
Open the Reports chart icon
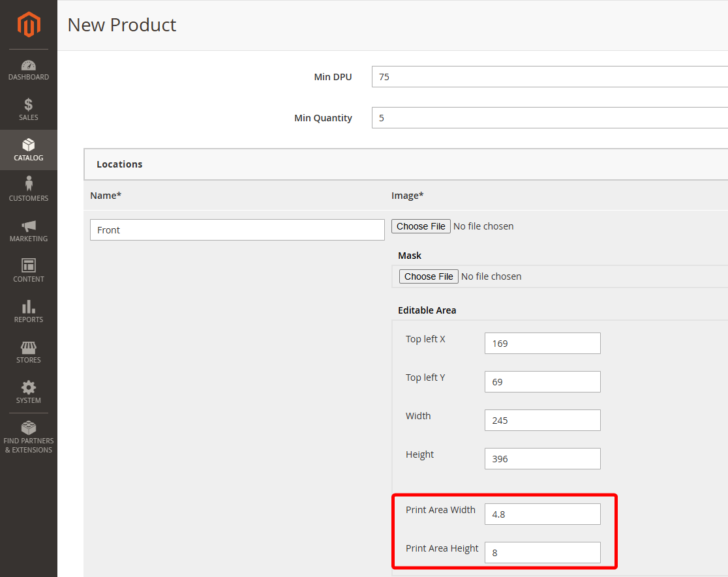28,308
